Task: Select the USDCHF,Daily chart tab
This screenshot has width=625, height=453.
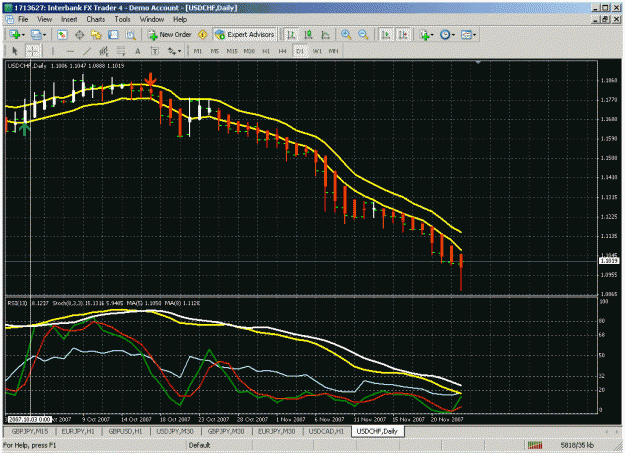Action: pyautogui.click(x=377, y=431)
